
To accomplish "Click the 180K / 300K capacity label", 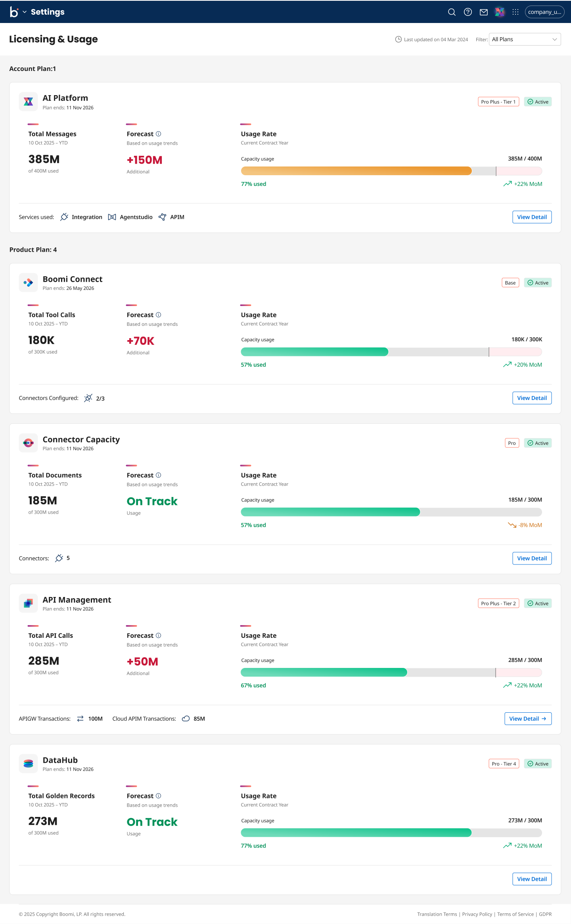I will [x=527, y=339].
